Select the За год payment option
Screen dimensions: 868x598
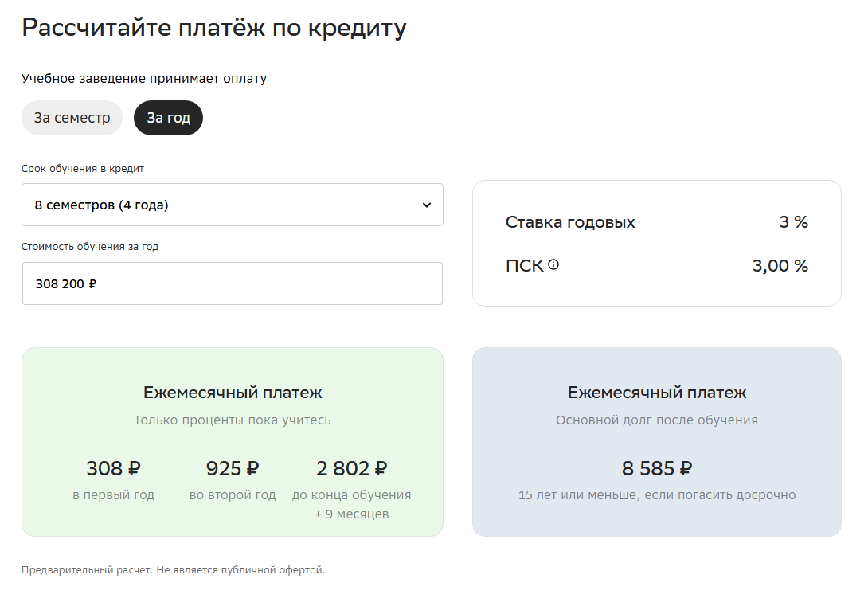coord(168,118)
